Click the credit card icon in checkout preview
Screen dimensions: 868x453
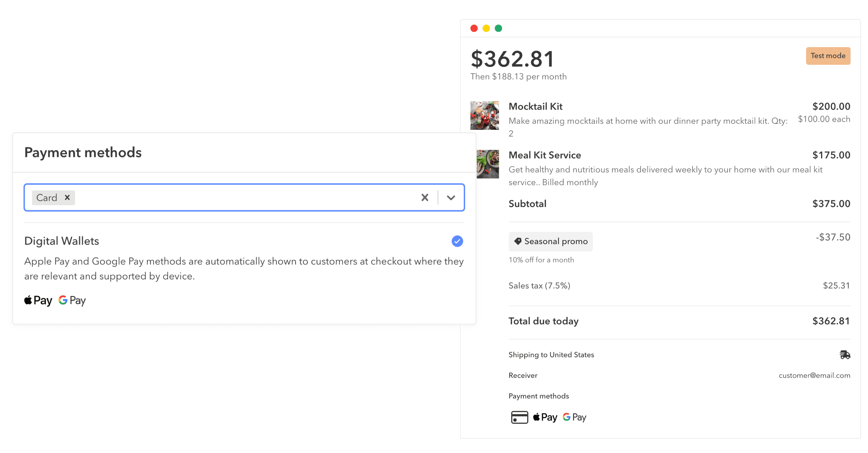pos(519,417)
